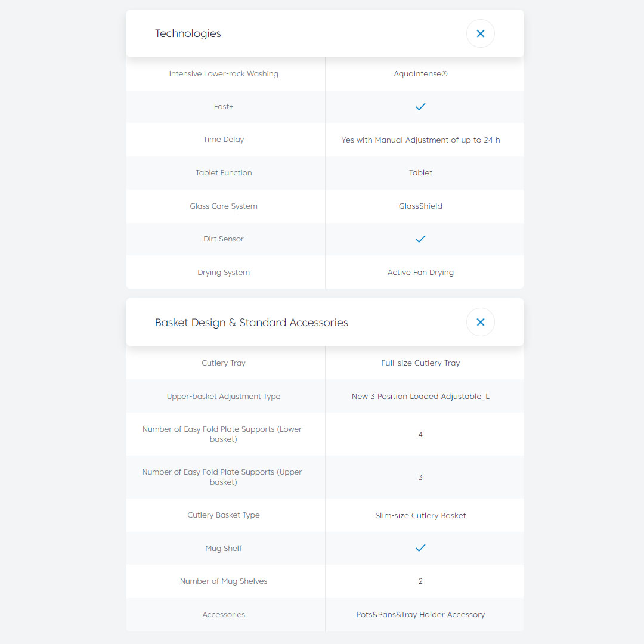The height and width of the screenshot is (644, 644).
Task: Click the Technologies section header
Action: click(188, 33)
